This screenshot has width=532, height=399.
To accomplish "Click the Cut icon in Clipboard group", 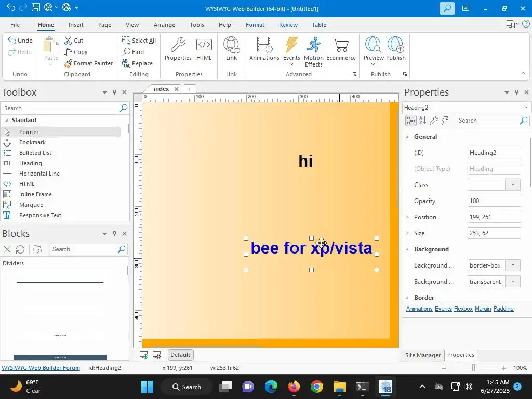I will click(x=68, y=41).
